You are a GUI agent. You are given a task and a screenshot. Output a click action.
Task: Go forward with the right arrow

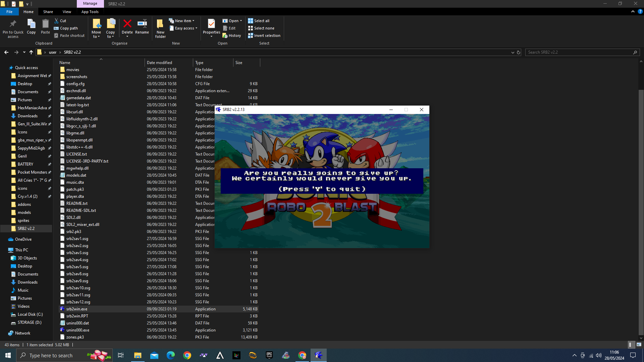pyautogui.click(x=16, y=52)
